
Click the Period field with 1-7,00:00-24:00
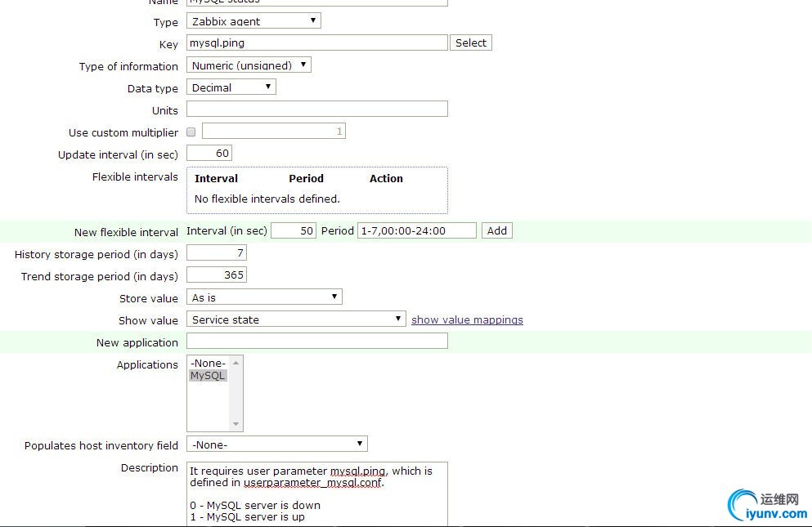coord(416,231)
